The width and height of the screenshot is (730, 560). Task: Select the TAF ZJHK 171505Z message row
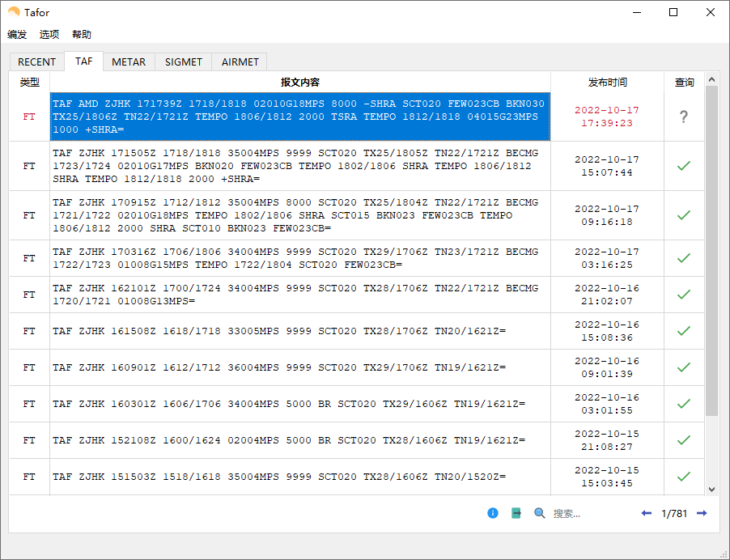pyautogui.click(x=299, y=166)
